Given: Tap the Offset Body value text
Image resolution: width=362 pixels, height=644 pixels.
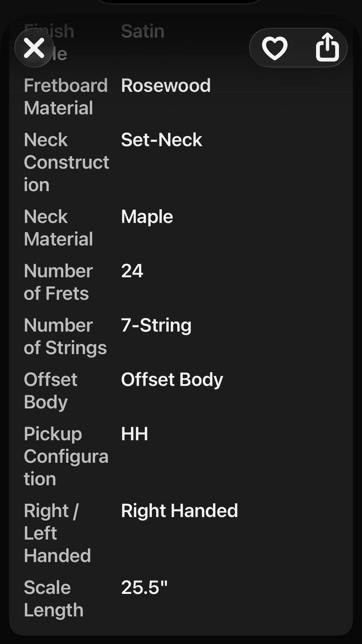Looking at the screenshot, I should (x=172, y=380).
